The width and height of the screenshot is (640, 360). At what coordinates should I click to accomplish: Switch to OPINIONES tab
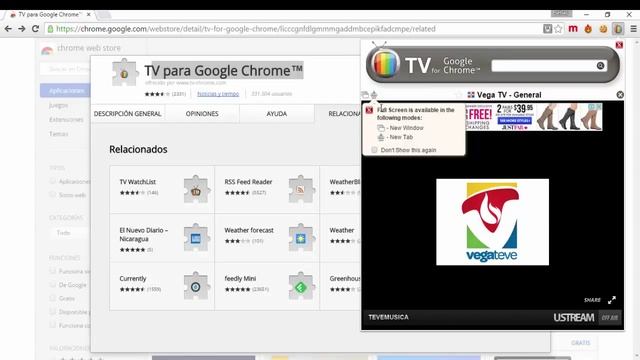pos(202,114)
